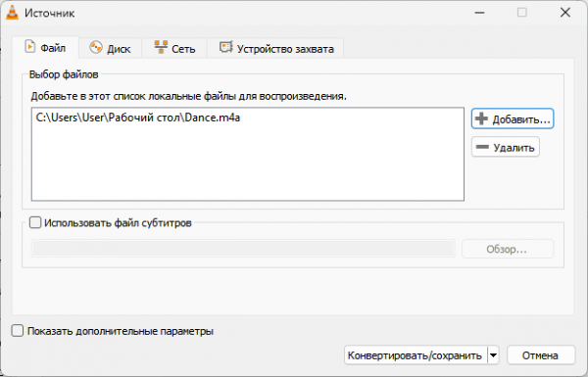This screenshot has height=377, width=588.
Task: Click the VLC cone icon in title bar
Action: tap(12, 13)
